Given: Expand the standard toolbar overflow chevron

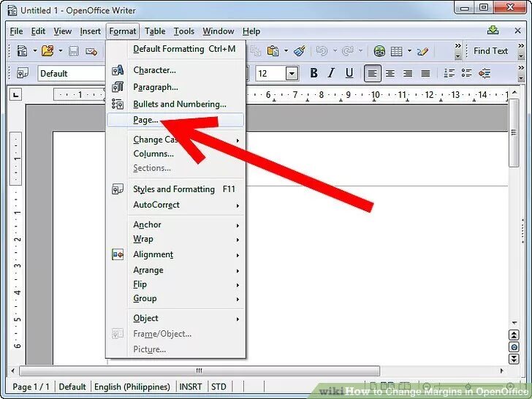Looking at the screenshot, I should 457,46.
